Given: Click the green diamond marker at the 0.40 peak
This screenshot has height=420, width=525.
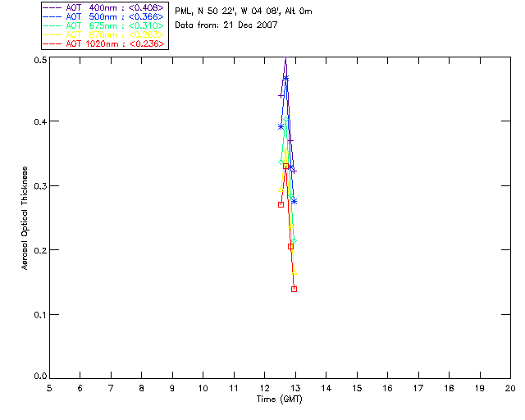Looking at the screenshot, I should click(285, 120).
